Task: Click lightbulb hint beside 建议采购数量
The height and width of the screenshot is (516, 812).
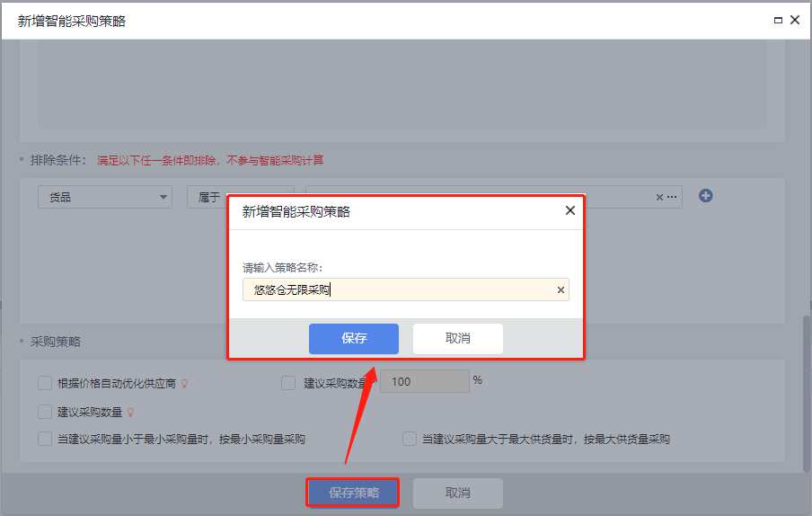Action: pos(130,413)
